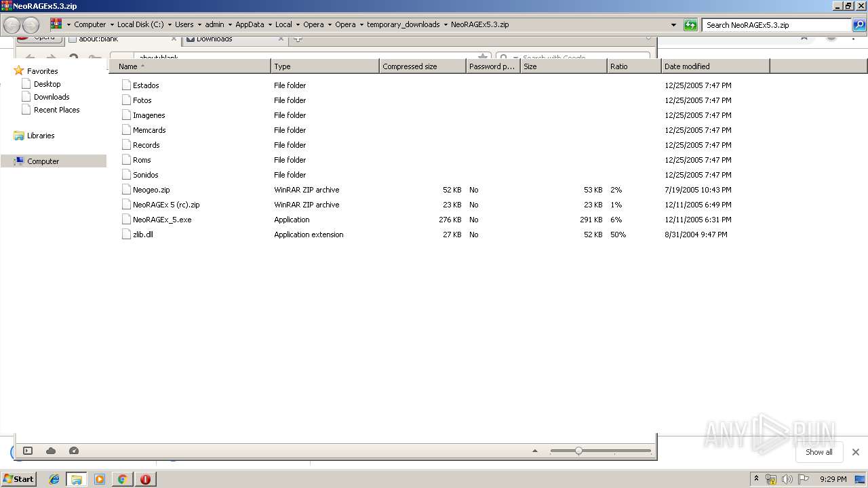Open new tab plus button in Opera
The image size is (868, 488).
(298, 39)
